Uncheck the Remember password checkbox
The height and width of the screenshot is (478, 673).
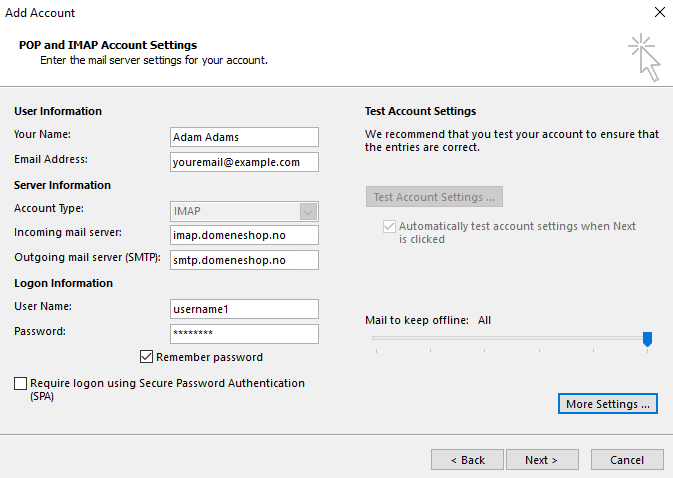pyautogui.click(x=146, y=357)
